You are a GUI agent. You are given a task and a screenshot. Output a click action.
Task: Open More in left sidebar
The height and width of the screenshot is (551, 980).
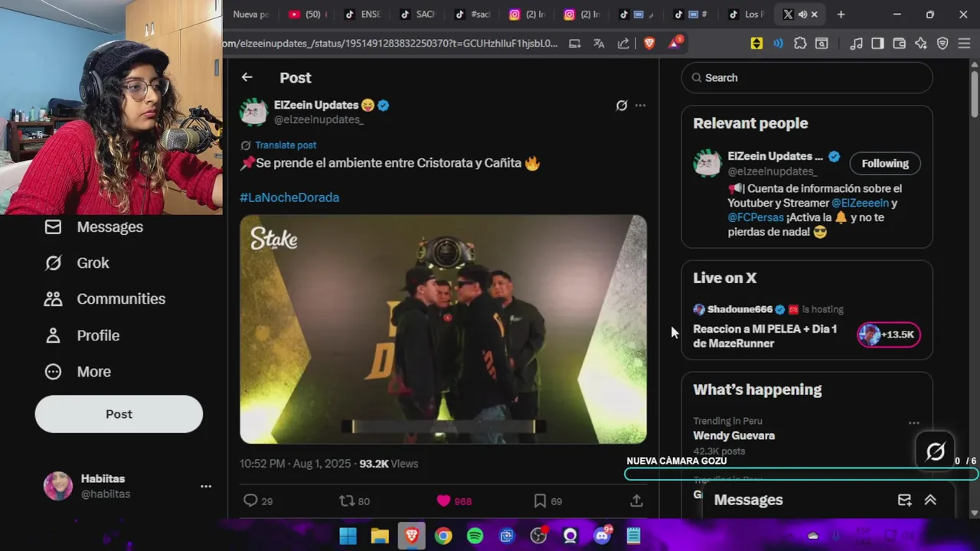click(x=77, y=372)
